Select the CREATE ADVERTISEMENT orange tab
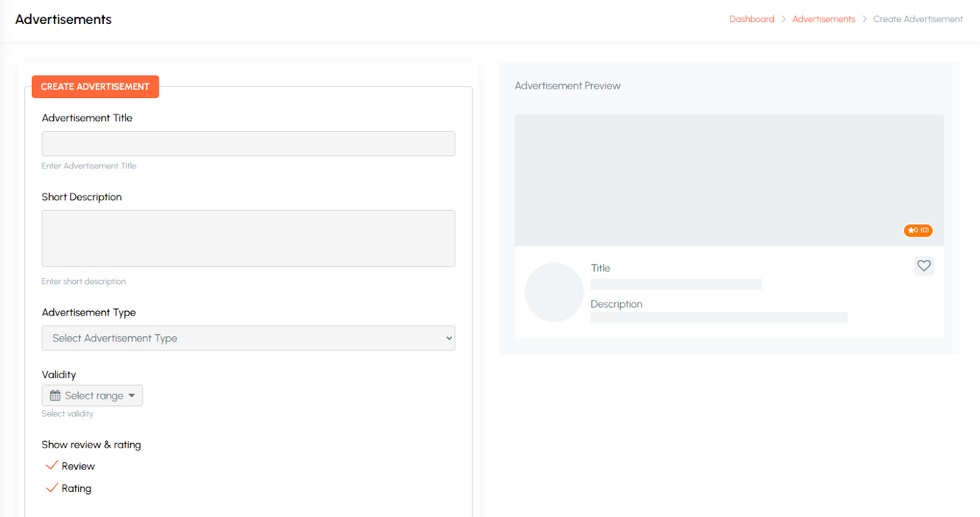The width and height of the screenshot is (980, 517). [95, 87]
